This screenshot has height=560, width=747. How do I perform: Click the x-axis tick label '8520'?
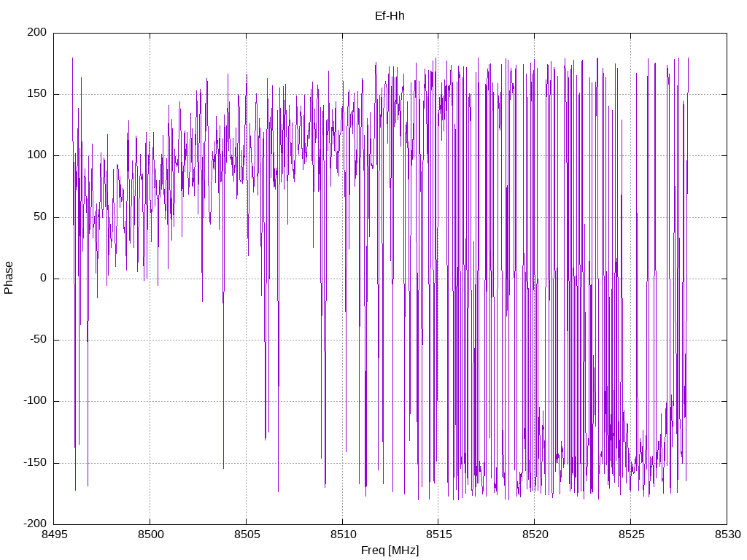coord(535,534)
